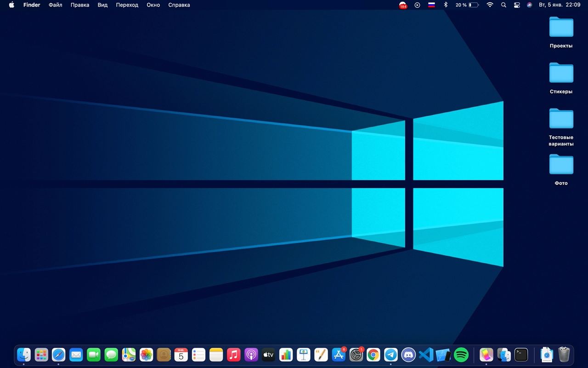Open the Mail app in the dock
The height and width of the screenshot is (368, 588).
(x=76, y=355)
